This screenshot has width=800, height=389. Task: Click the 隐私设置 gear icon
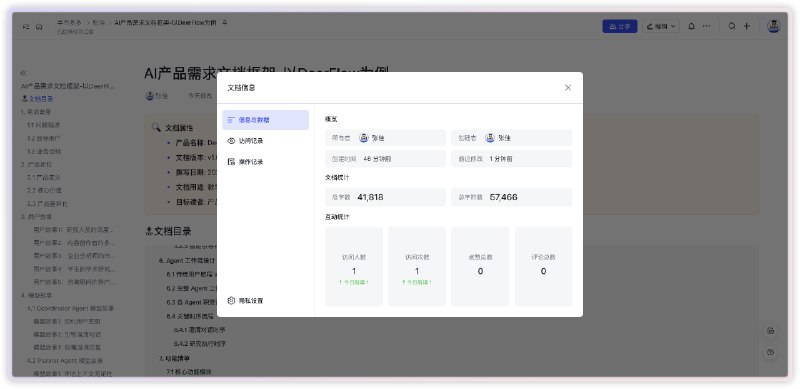pyautogui.click(x=231, y=301)
